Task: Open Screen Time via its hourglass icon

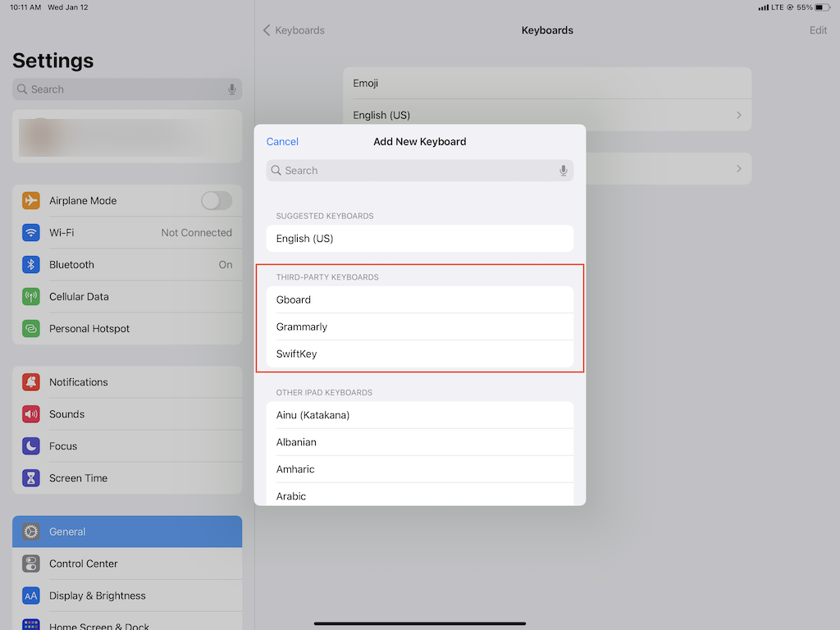Action: click(30, 477)
